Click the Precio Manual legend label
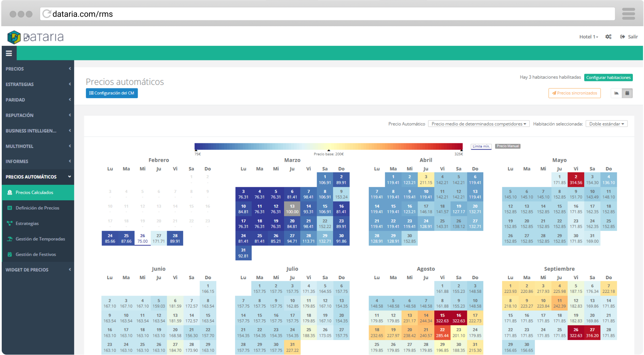The width and height of the screenshot is (644, 355). pos(508,146)
